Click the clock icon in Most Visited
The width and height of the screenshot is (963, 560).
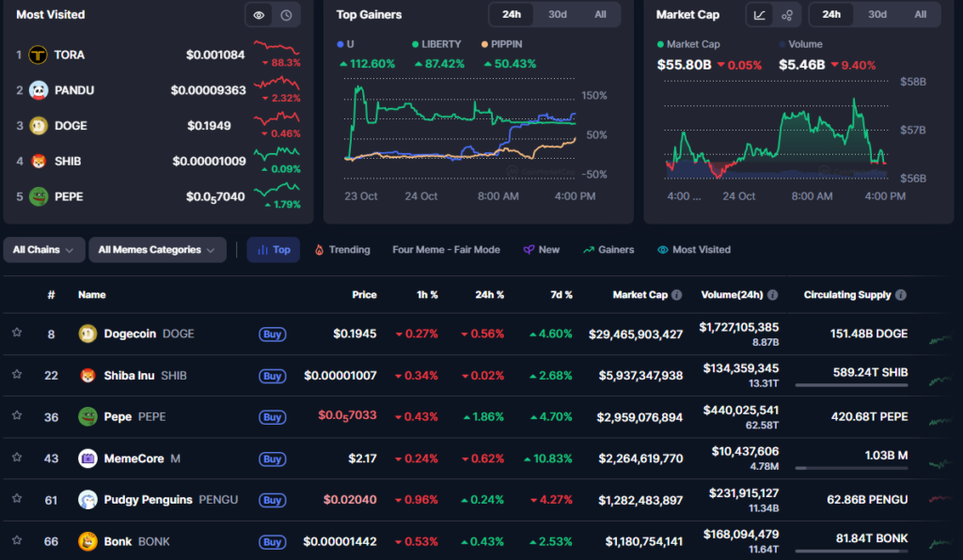click(286, 15)
